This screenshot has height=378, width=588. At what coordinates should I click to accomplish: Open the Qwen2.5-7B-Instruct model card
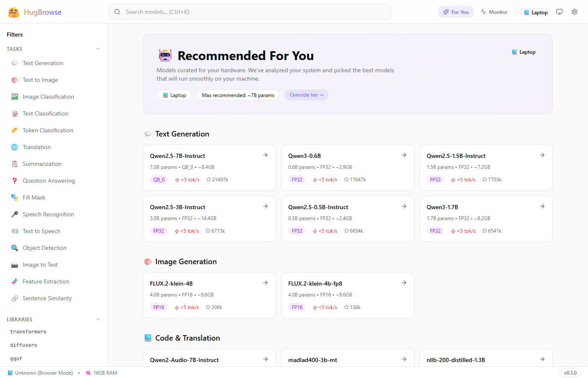pos(209,167)
